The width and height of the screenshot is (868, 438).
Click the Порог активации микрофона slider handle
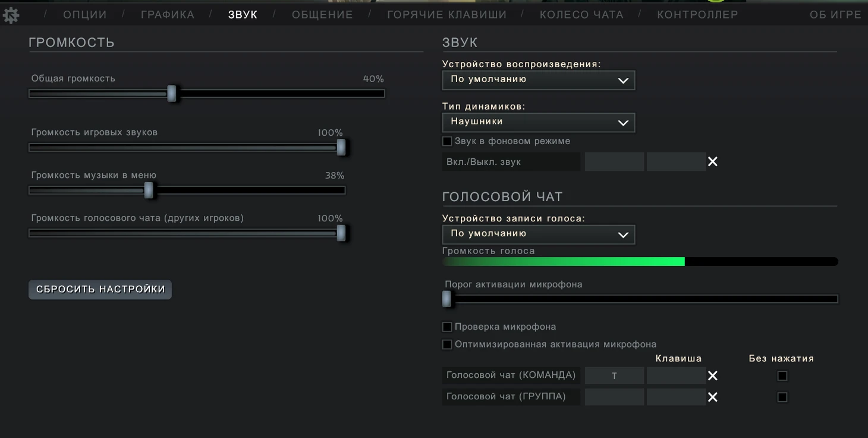(x=447, y=299)
